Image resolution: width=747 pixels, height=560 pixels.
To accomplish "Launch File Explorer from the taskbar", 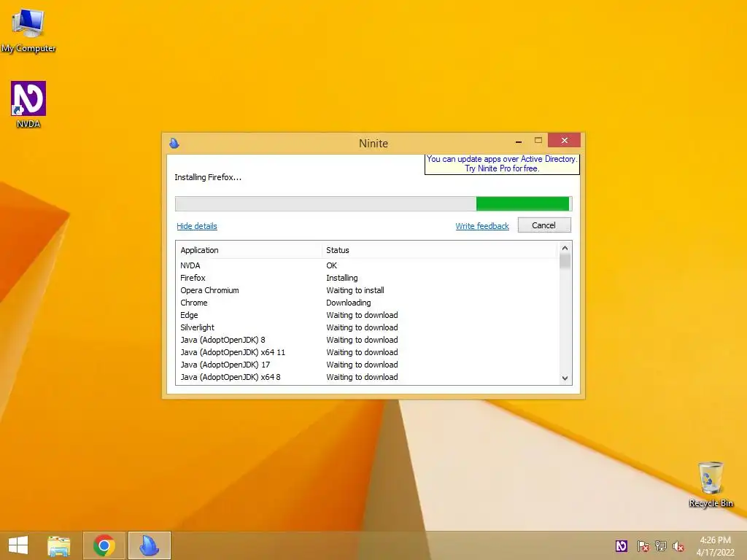I will 58,545.
